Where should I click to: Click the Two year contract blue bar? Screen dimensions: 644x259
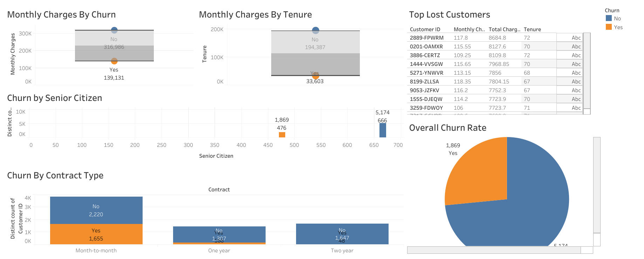[x=342, y=233]
